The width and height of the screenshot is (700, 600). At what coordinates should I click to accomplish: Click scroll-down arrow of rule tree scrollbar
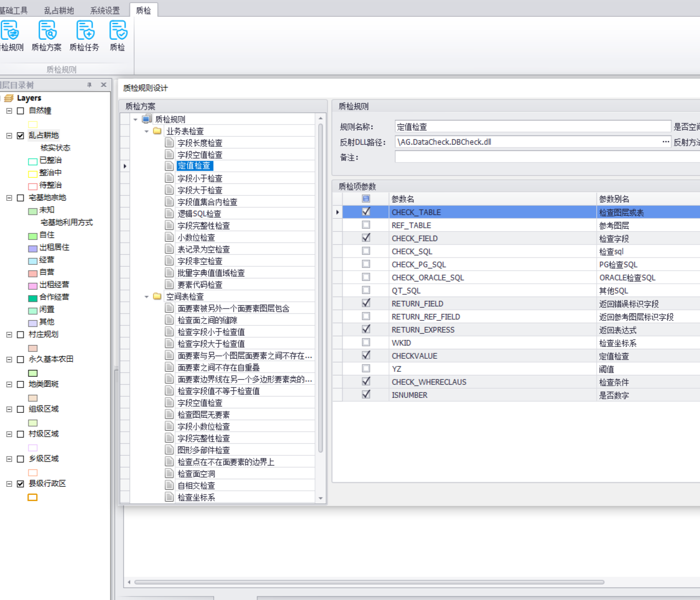coord(321,498)
